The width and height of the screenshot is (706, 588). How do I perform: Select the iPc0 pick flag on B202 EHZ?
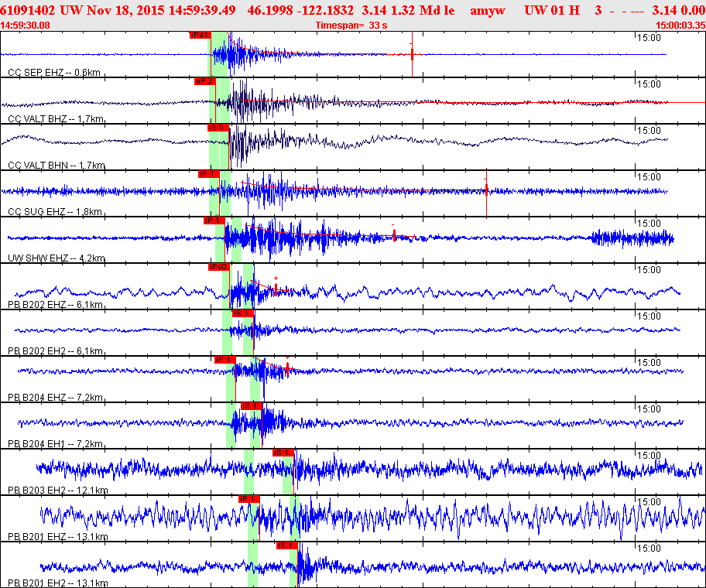pos(219,267)
